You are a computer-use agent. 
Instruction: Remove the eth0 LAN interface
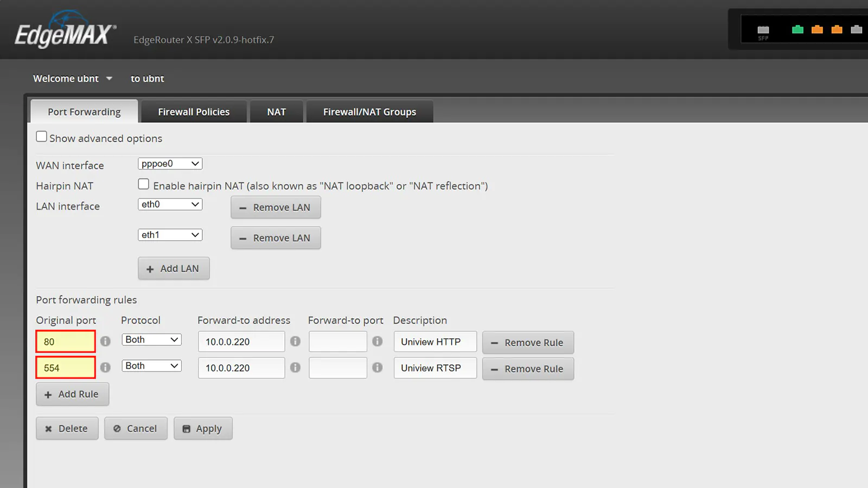click(276, 208)
